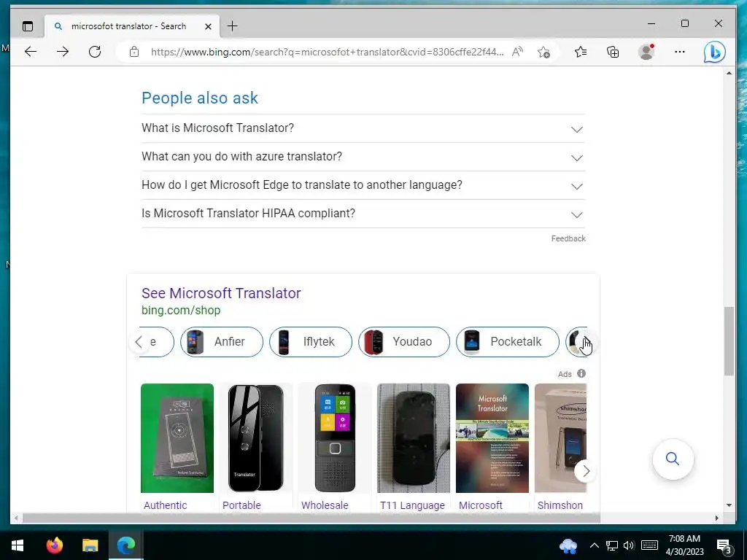Screen dimensions: 747x560
Task: Open the Microsoft Translator book image
Action: (x=492, y=438)
